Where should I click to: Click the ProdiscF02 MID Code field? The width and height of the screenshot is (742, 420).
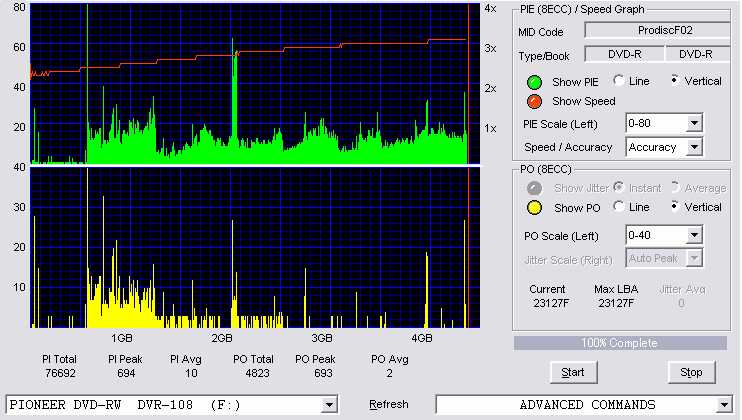[x=657, y=30]
